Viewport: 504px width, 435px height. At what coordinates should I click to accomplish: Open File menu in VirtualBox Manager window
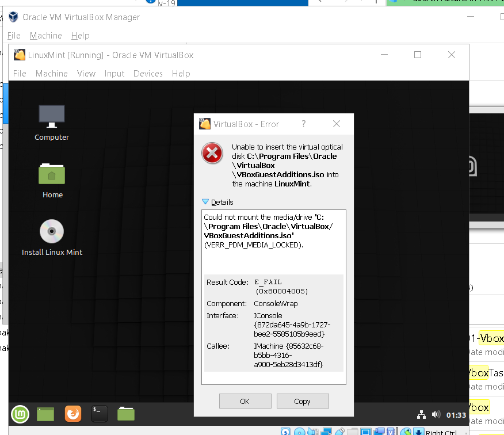pos(14,35)
